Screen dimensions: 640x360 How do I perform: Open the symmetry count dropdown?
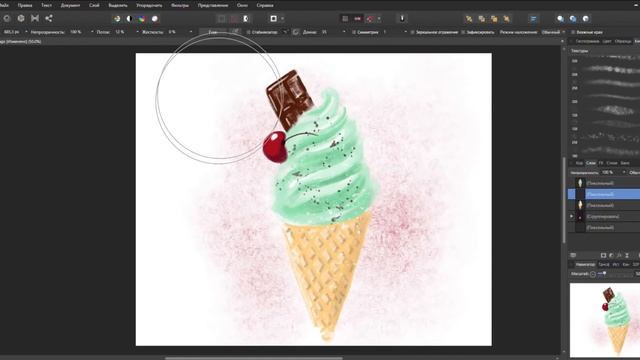[405, 32]
